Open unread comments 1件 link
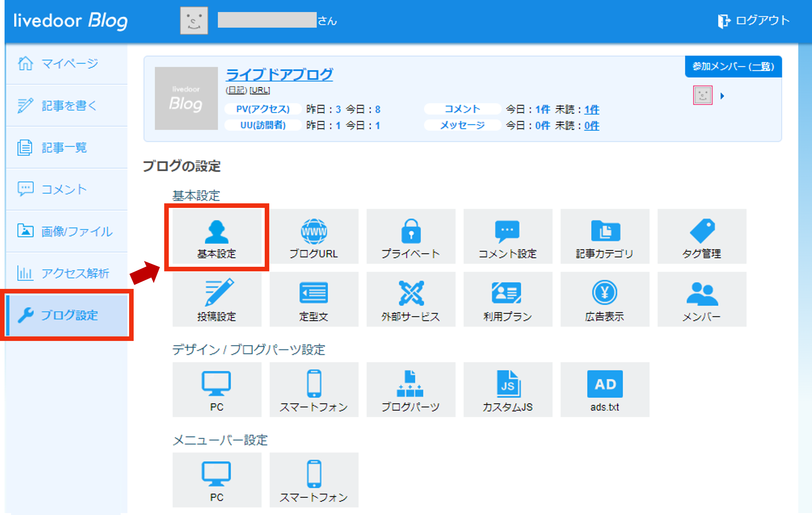The image size is (812, 515). (x=592, y=110)
